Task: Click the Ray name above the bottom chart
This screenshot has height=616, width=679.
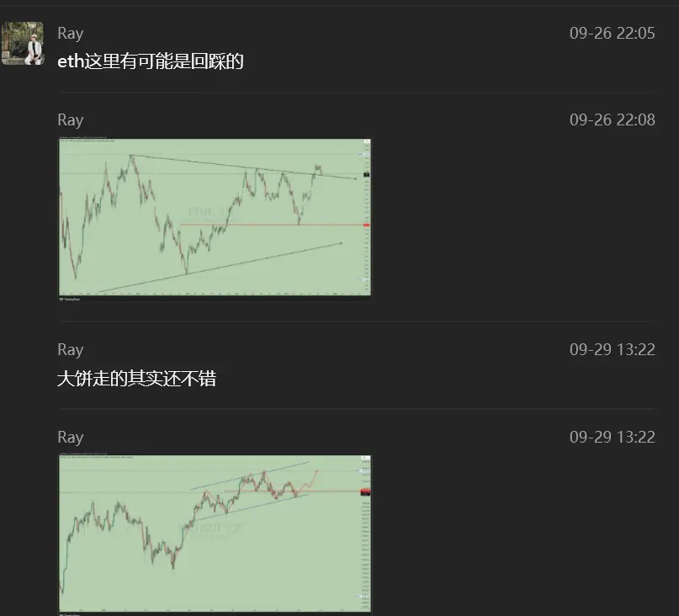Action: coord(70,437)
